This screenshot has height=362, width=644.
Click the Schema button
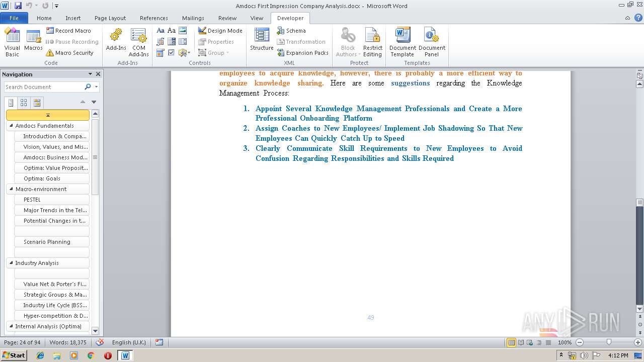(x=291, y=31)
